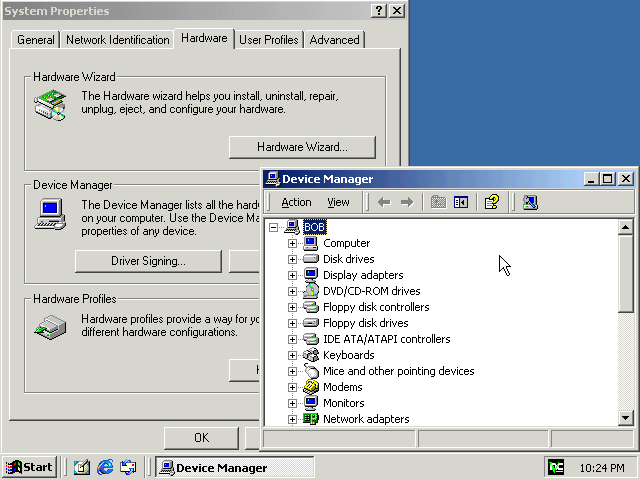Click the Back arrow in Device Manager toolbar
Screen dimensions: 640x480
[384, 202]
